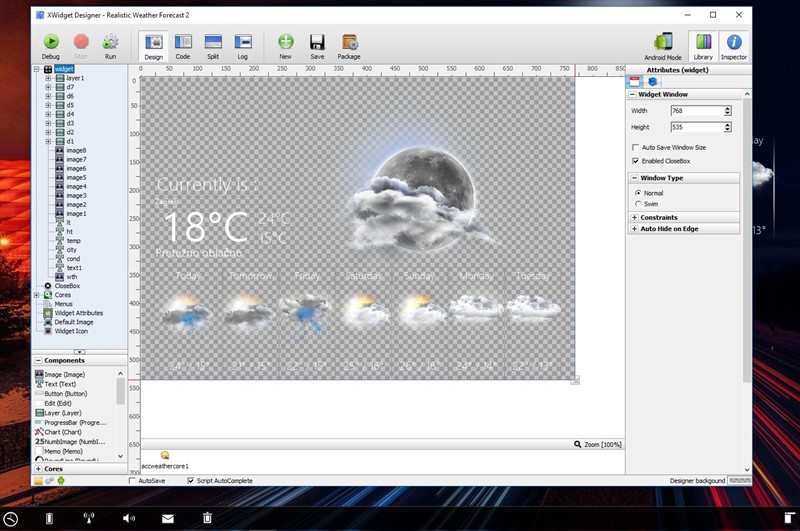Run the widget with the gear icon

[x=111, y=43]
